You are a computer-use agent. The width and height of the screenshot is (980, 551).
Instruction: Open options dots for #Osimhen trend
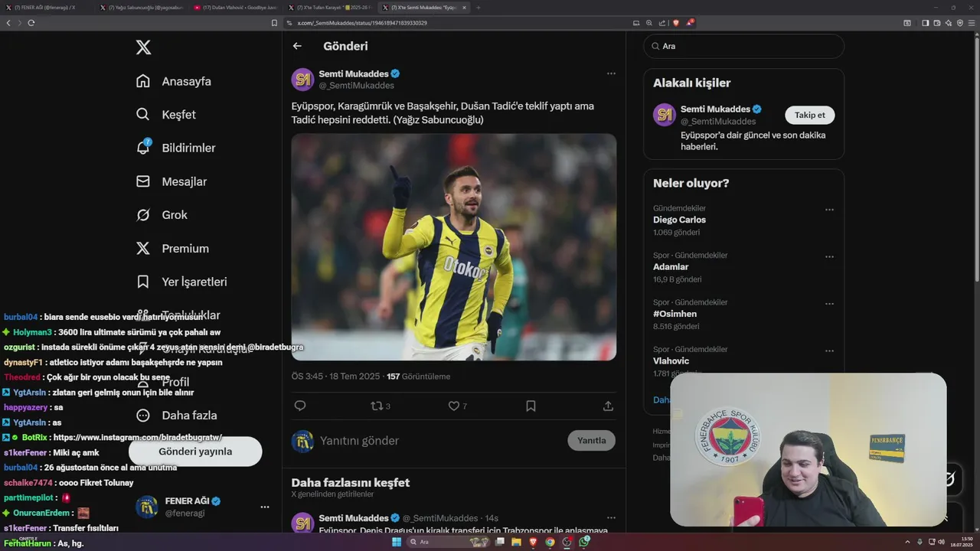[x=829, y=304]
